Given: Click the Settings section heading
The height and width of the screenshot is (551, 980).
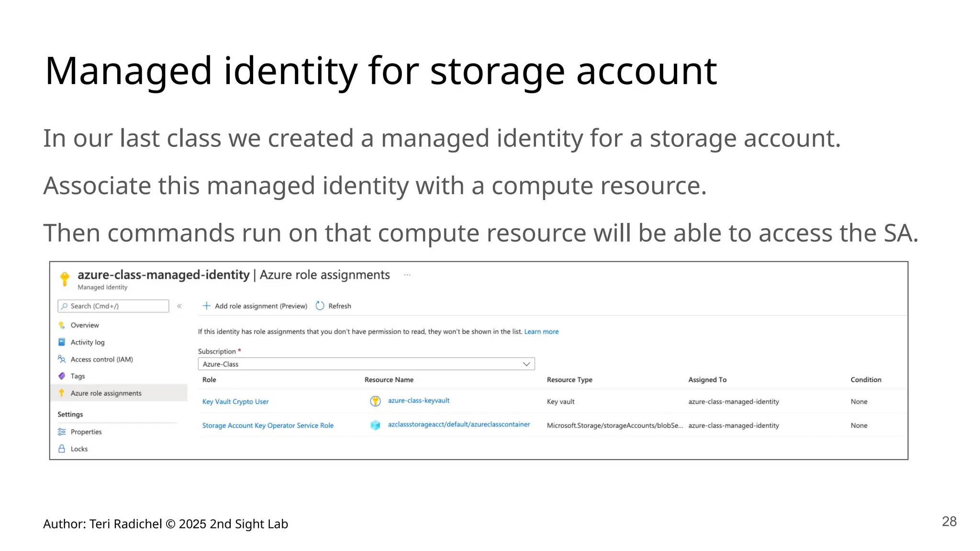Looking at the screenshot, I should coord(70,414).
